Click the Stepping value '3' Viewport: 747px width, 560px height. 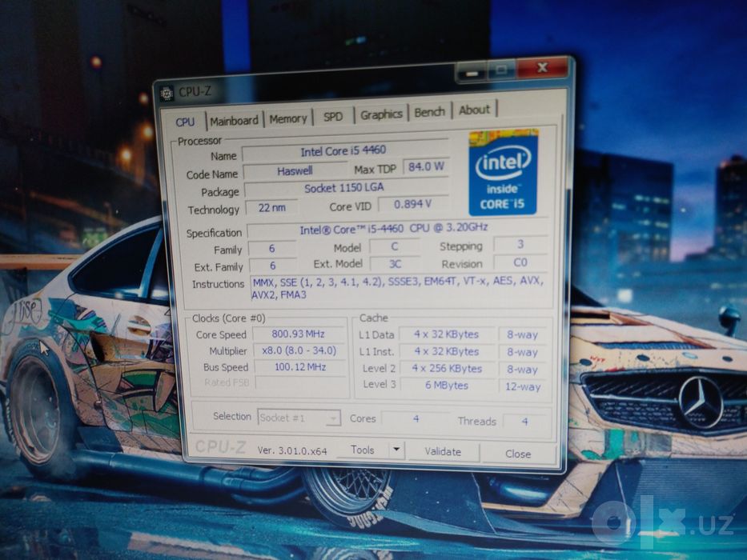coord(520,244)
